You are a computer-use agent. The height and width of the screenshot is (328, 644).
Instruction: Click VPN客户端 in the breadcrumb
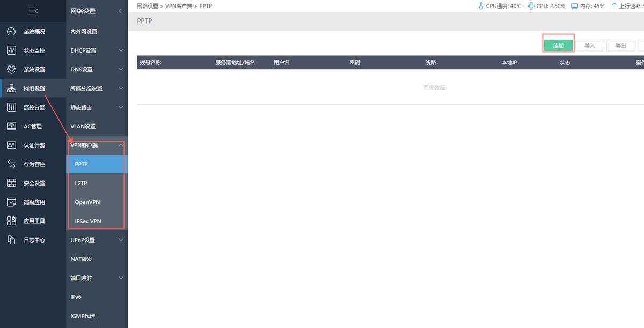179,6
